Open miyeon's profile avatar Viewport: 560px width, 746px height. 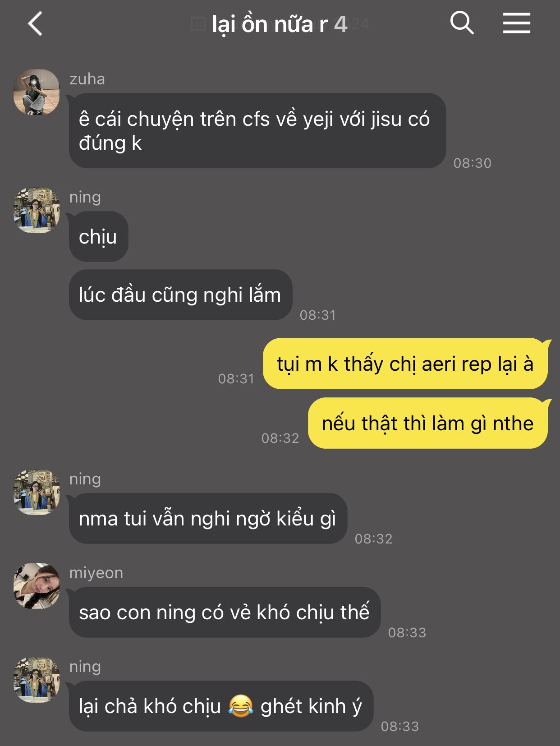[37, 585]
